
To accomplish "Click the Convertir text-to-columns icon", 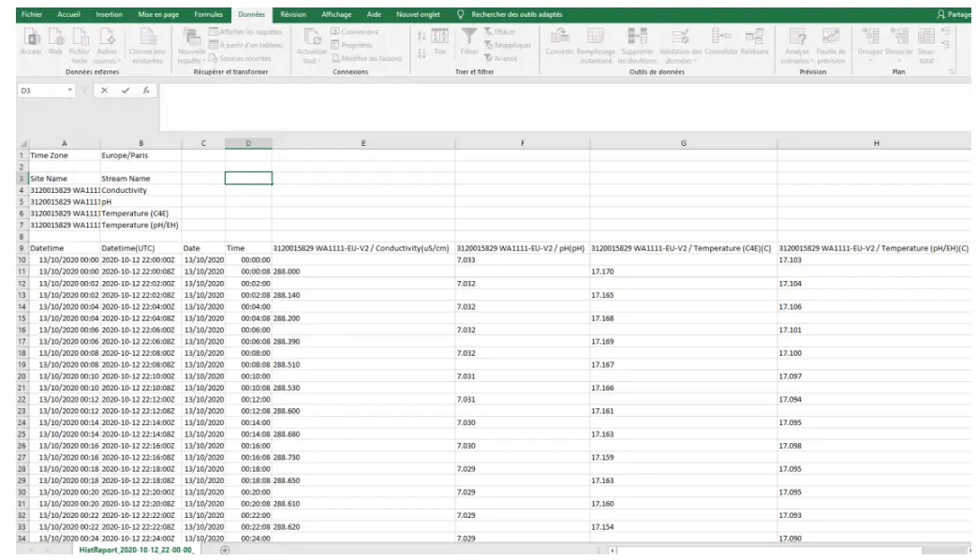I will pyautogui.click(x=560, y=36).
